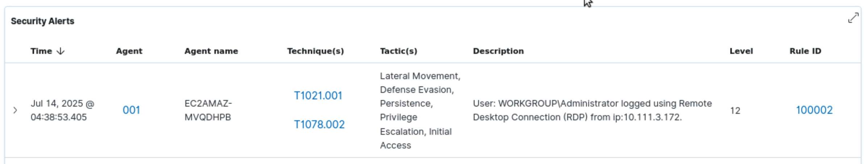Click the Agent name column header

[x=211, y=51]
